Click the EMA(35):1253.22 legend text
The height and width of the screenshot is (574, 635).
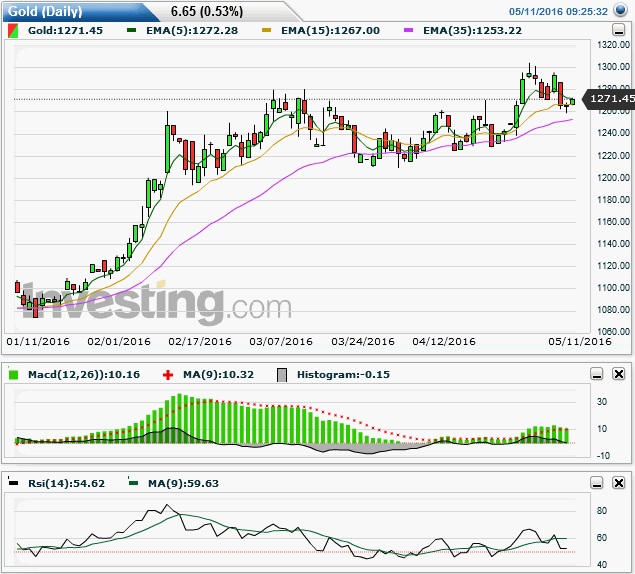tap(473, 31)
